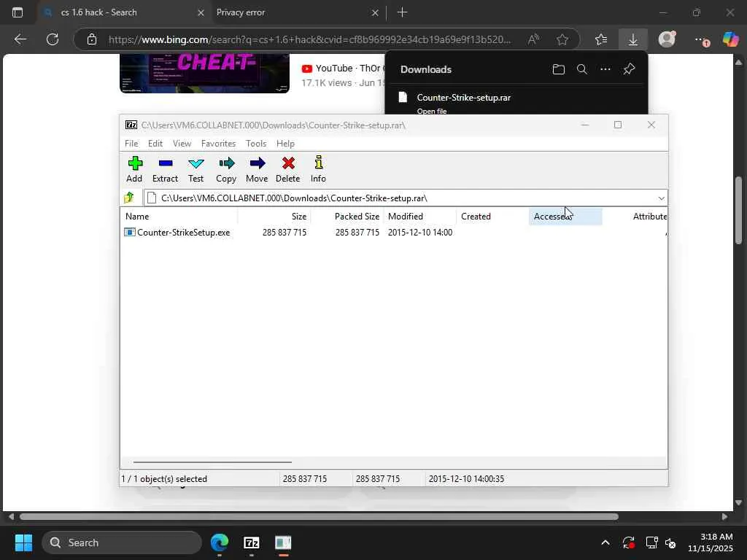The height and width of the screenshot is (560, 747).
Task: Open the 7-Zip File menu
Action: (x=131, y=144)
